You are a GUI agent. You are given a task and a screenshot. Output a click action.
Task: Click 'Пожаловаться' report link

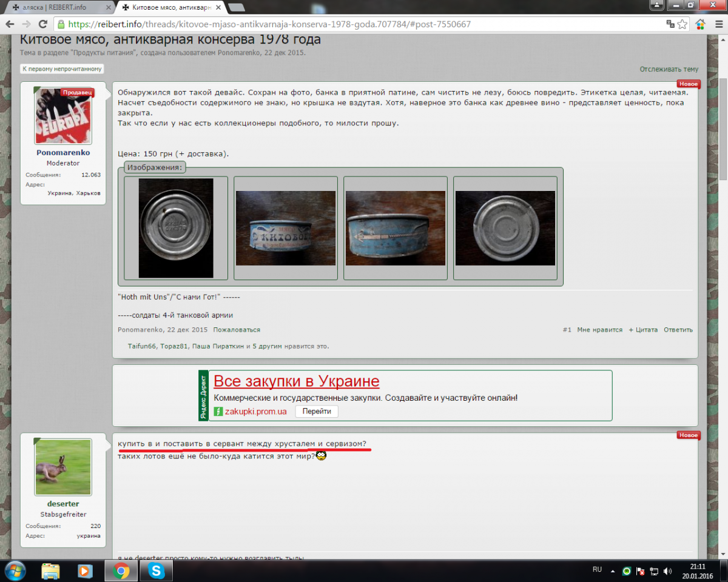tap(237, 330)
